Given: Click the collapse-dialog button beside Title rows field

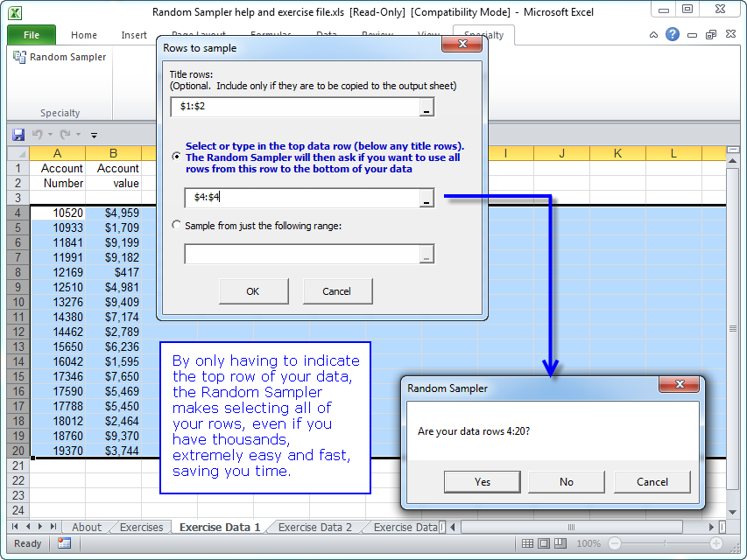Looking at the screenshot, I should 426,107.
